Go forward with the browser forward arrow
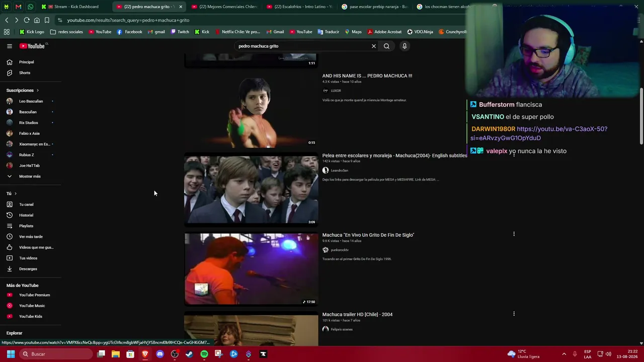This screenshot has width=644, height=362. tap(17, 20)
